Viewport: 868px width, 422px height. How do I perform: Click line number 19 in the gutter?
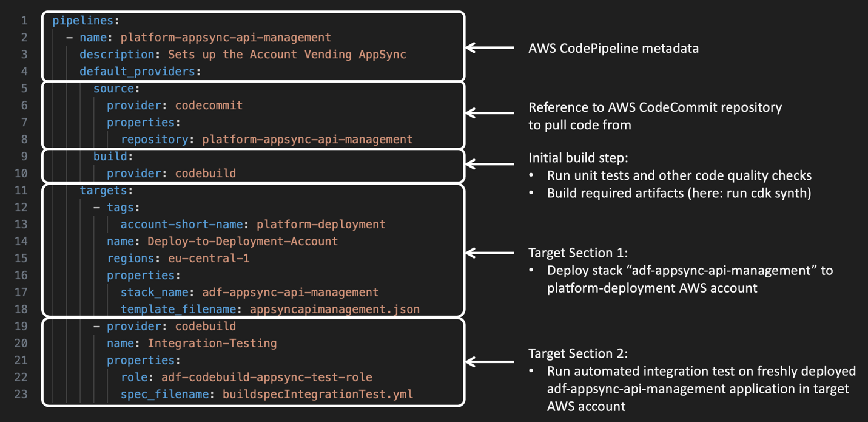pos(21,327)
